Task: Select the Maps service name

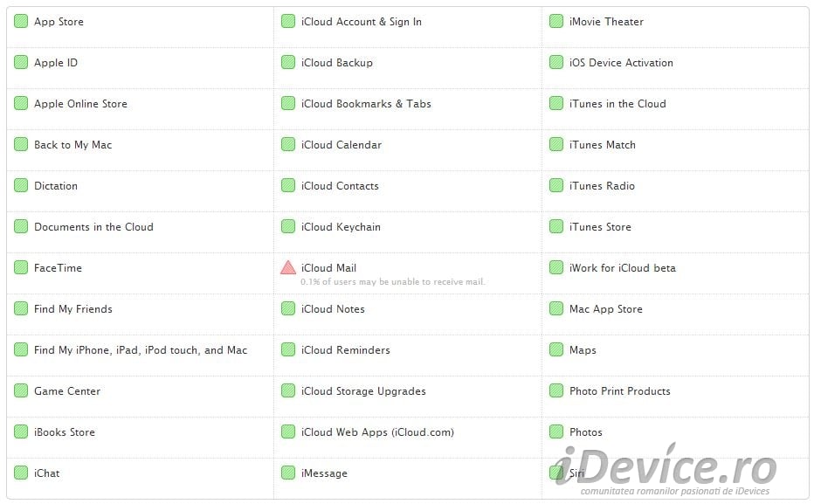Action: coord(583,350)
